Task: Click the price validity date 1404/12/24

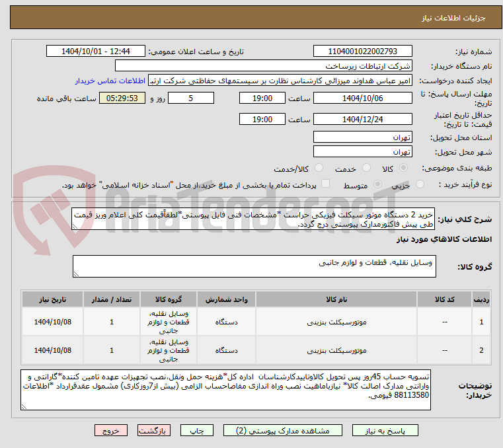Action: 362,120
